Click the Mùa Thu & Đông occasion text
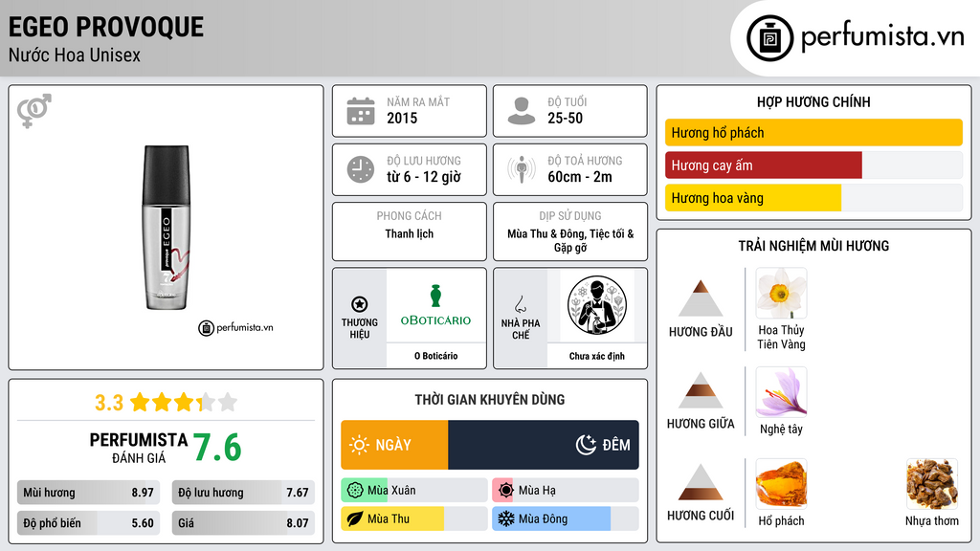Viewport: 980px width, 551px height. pos(570,240)
